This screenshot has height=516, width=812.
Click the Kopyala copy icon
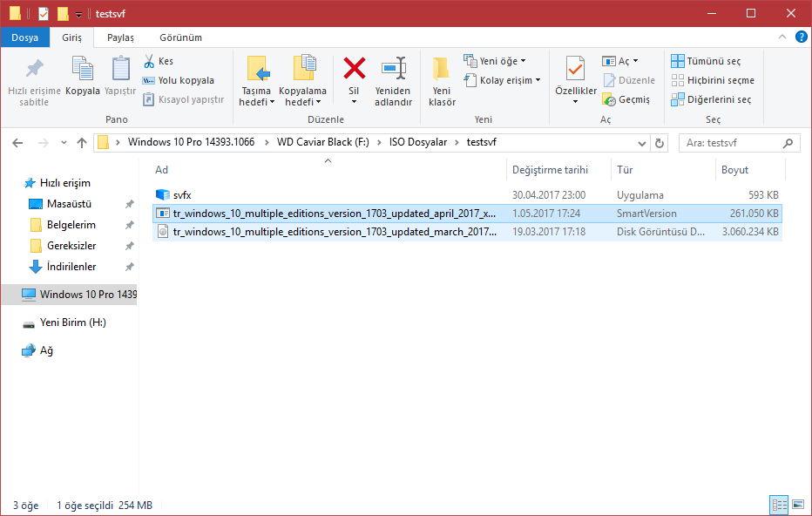tap(83, 77)
